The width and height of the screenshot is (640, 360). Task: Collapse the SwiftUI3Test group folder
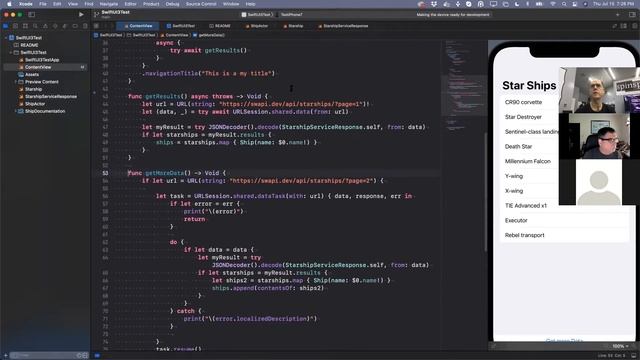11,52
